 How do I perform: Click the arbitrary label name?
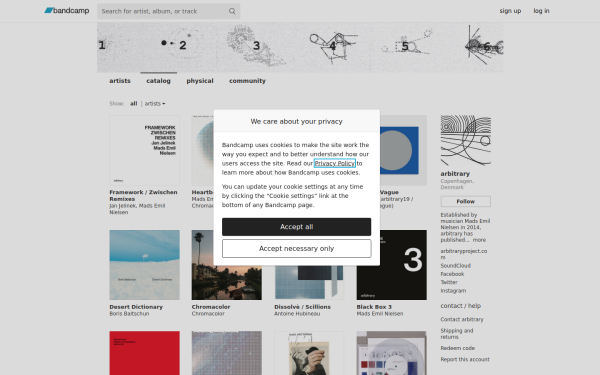point(455,174)
